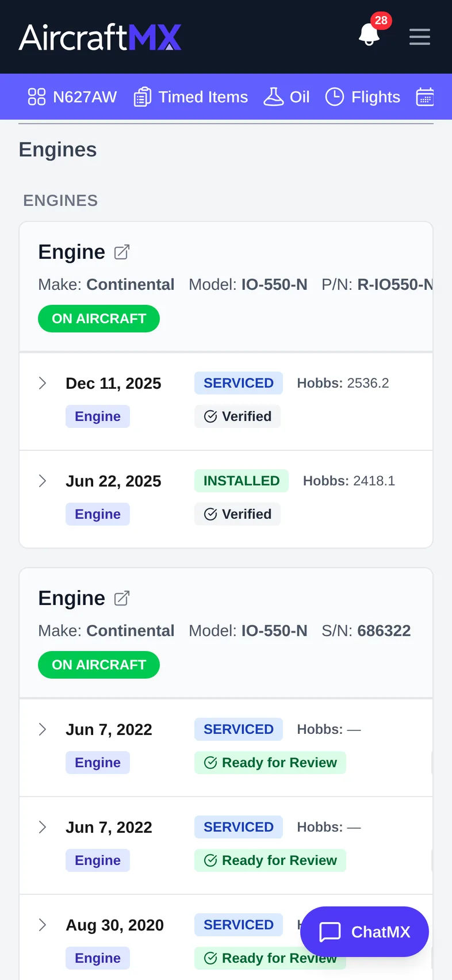Image resolution: width=452 pixels, height=980 pixels.
Task: Open the Flights tab
Action: pos(363,97)
